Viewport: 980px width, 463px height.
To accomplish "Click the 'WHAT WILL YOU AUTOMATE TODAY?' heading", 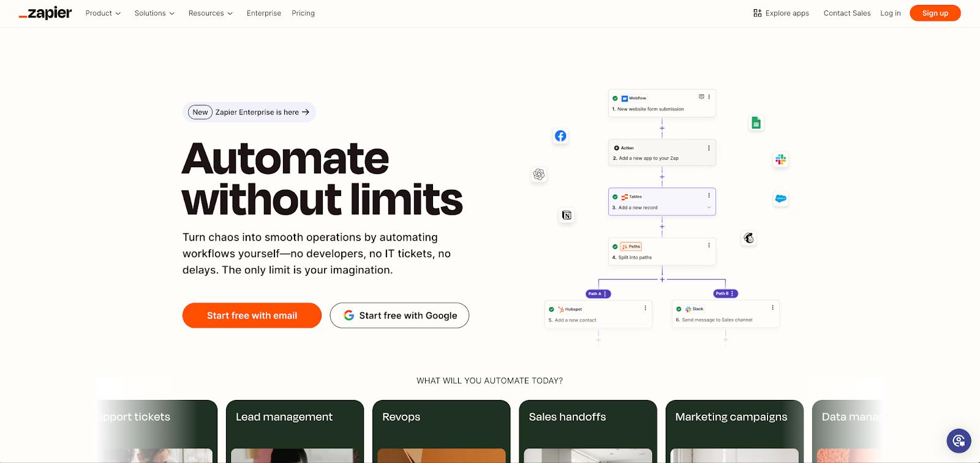I will [490, 380].
